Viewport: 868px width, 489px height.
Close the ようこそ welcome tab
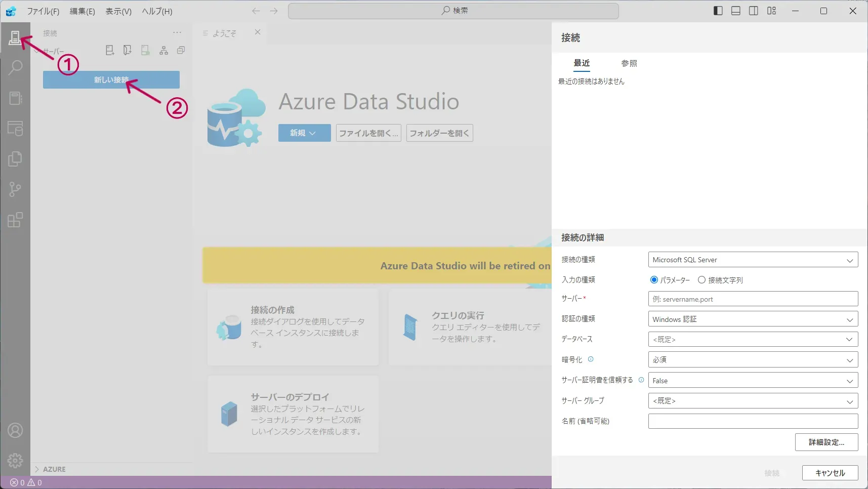click(x=258, y=32)
